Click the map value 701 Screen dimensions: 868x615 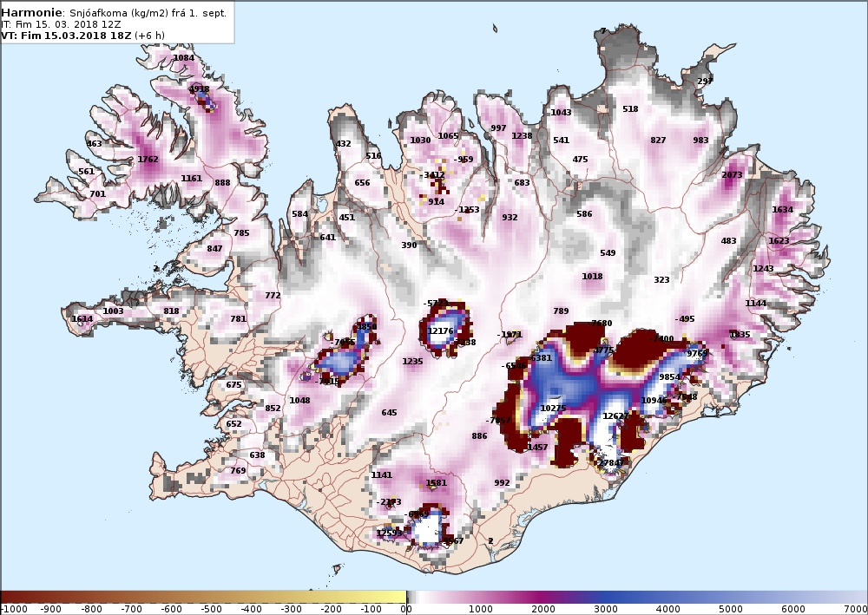(x=97, y=193)
